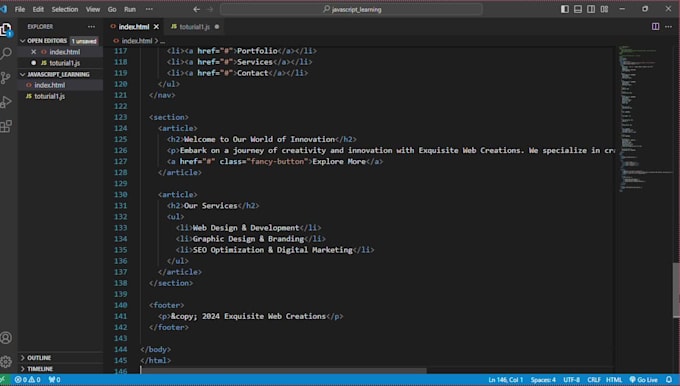Click line number 140 in gutter
The image size is (680, 386).
[x=121, y=305]
